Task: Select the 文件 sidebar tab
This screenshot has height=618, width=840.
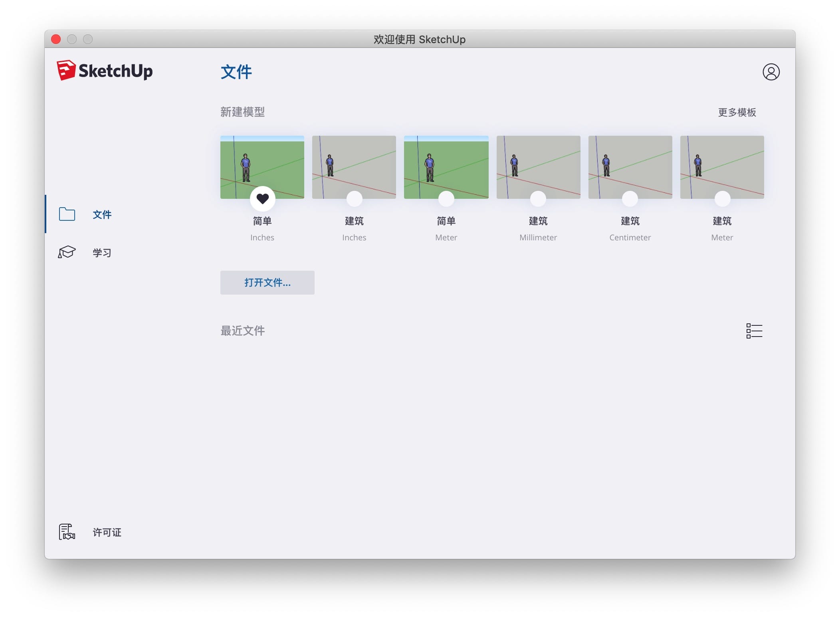Action: tap(102, 215)
